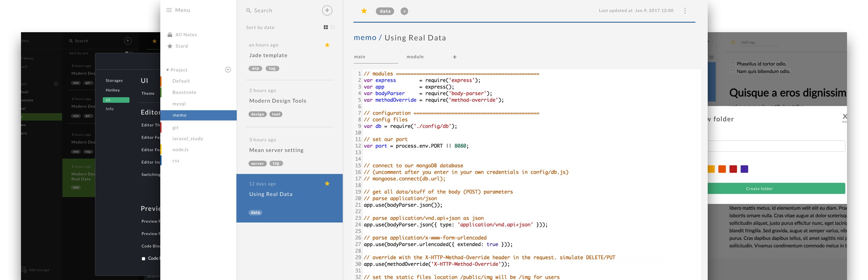The image size is (868, 280).
Task: Open the hamburger Menu icon
Action: (x=169, y=10)
